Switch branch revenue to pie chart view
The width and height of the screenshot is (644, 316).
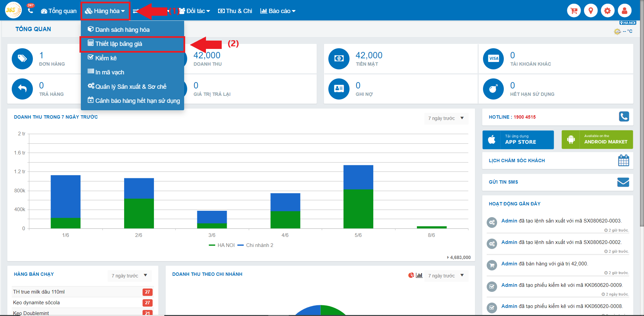(x=411, y=275)
